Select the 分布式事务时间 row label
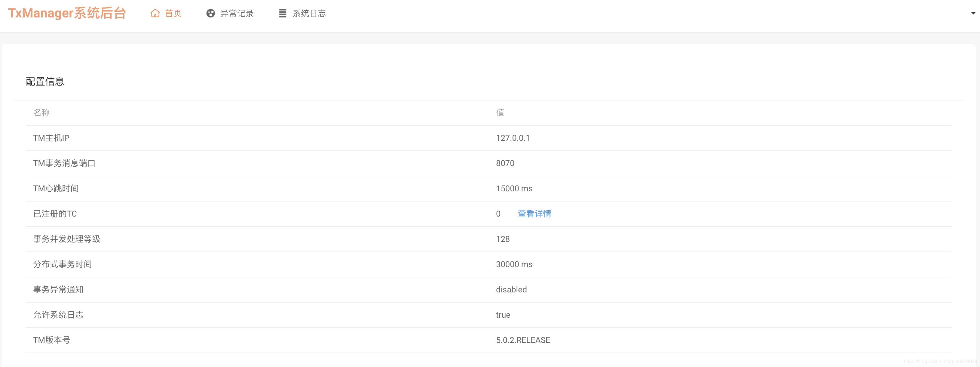Screen dimensions: 980x367 tap(63, 264)
